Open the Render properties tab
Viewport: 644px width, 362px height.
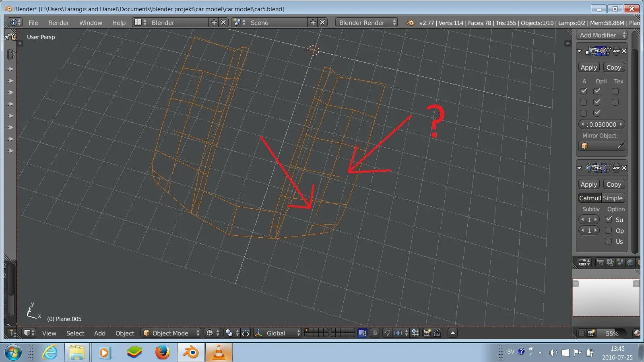[x=600, y=263]
